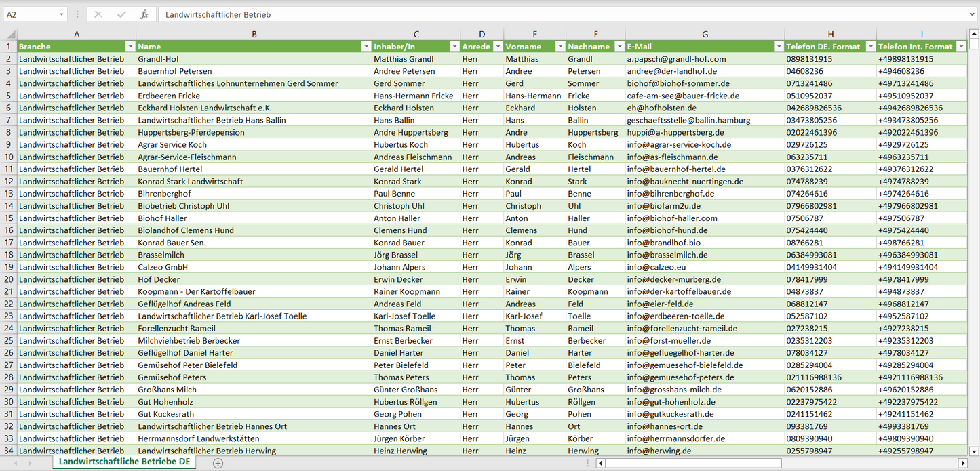Click the horizontal scrollbar thumb
The image size is (980, 471).
pos(693,463)
